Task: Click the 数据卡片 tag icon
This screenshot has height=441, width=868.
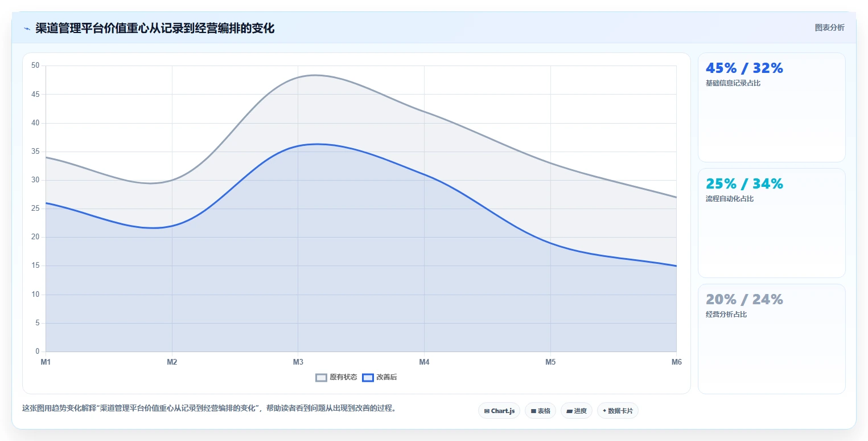Action: (604, 411)
